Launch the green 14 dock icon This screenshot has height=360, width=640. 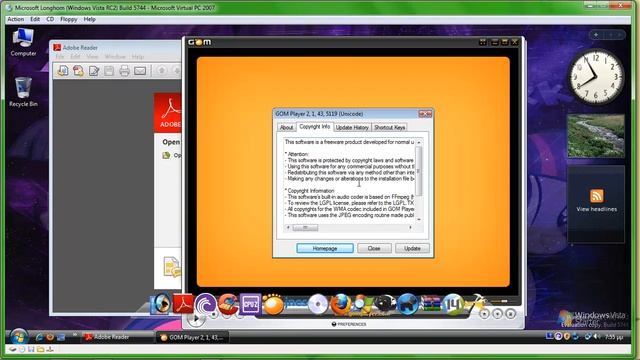click(x=452, y=304)
